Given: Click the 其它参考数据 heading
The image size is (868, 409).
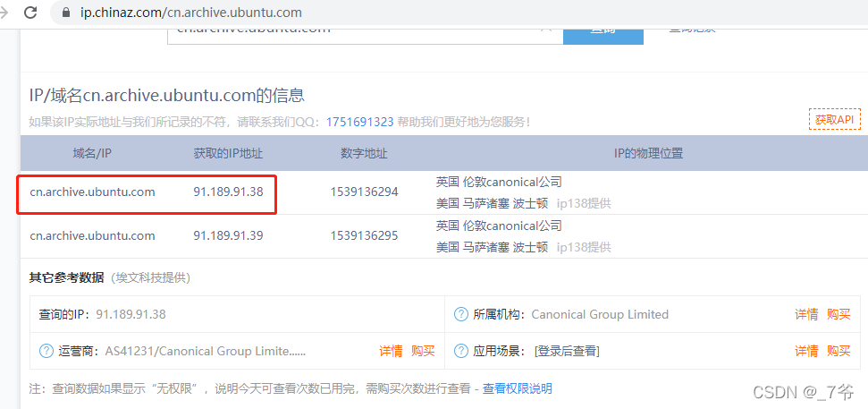Looking at the screenshot, I should tap(66, 277).
